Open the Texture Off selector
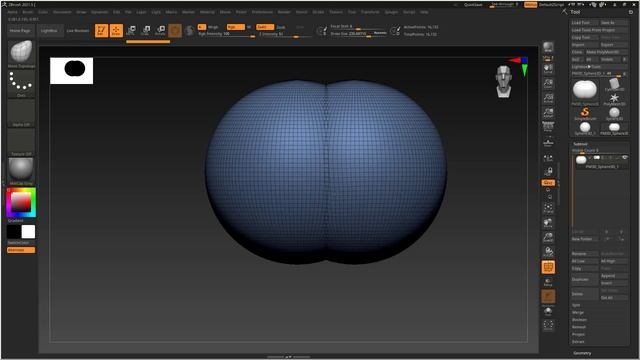This screenshot has width=640, height=360. tap(21, 142)
